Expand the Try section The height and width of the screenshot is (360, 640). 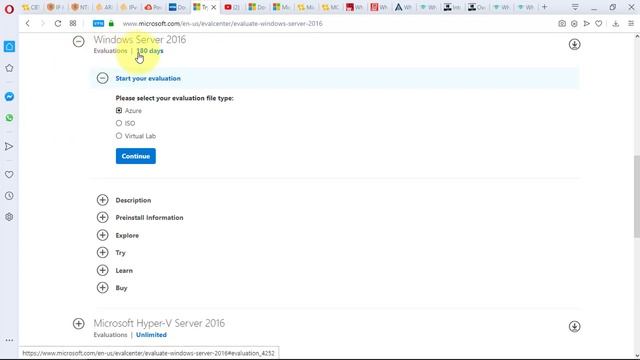[102, 253]
